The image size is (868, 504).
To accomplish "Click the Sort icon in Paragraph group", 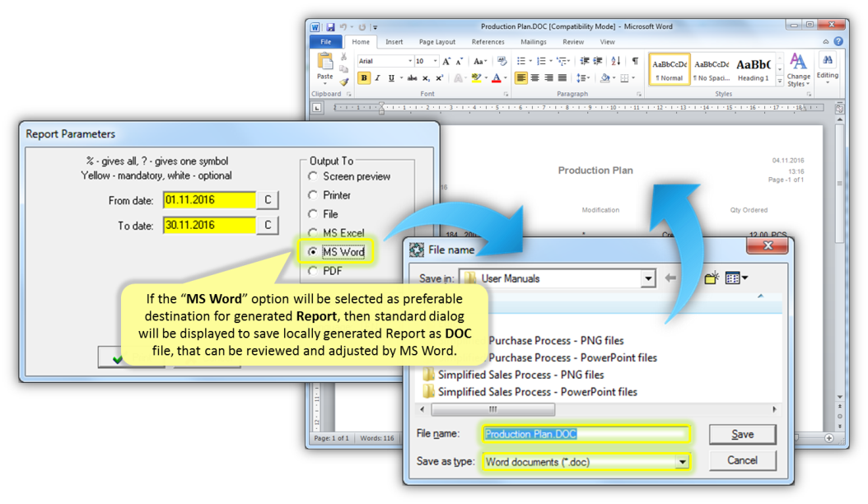I will pyautogui.click(x=615, y=61).
